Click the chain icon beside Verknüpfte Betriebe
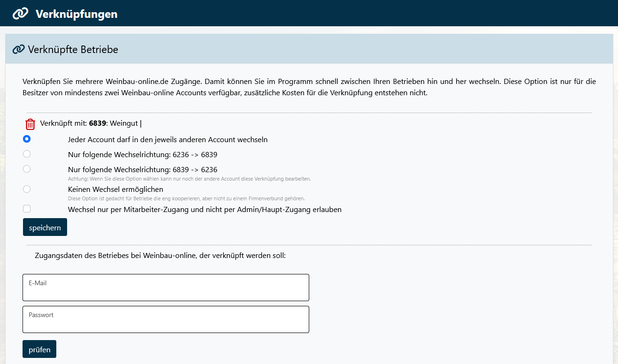Screen dimensions: 618x364 pos(18,49)
